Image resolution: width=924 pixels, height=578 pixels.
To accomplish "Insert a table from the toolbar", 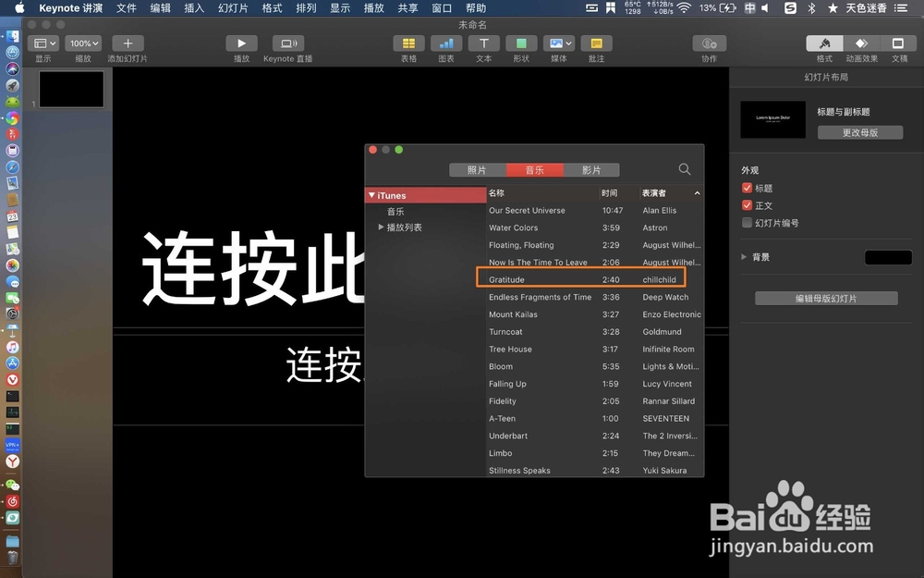I will 408,43.
